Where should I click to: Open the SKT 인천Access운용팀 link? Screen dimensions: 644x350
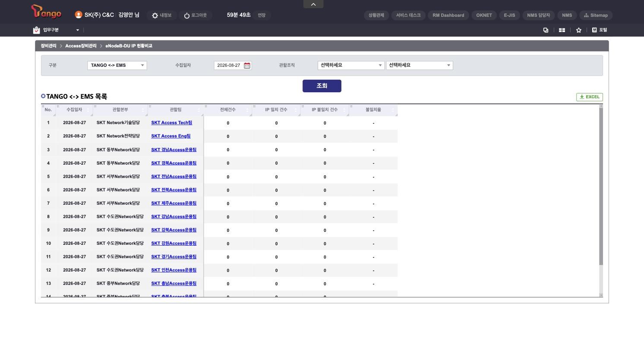(174, 270)
